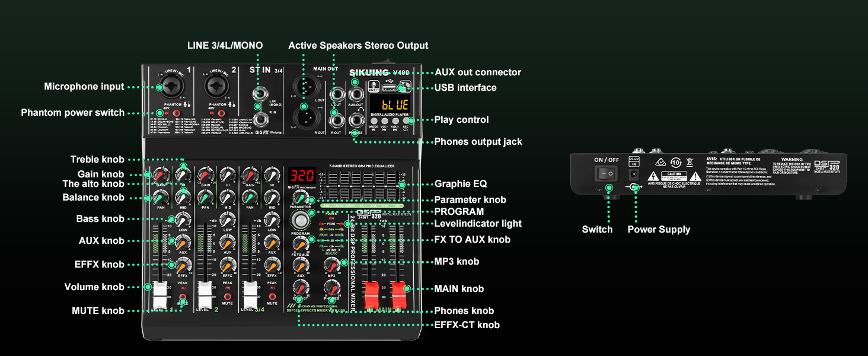Click the master AUX knob below FX TO AUX
Screen dimensions: 868x356
point(301,265)
